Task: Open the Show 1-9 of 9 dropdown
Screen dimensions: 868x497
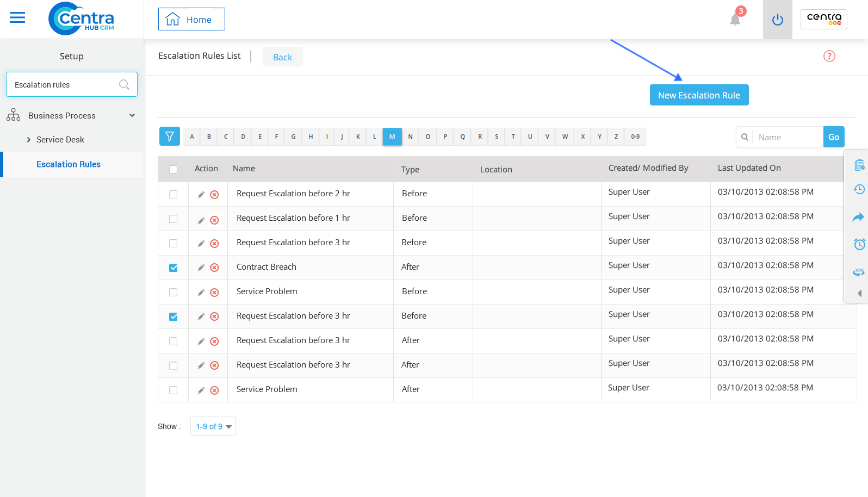Action: 213,426
